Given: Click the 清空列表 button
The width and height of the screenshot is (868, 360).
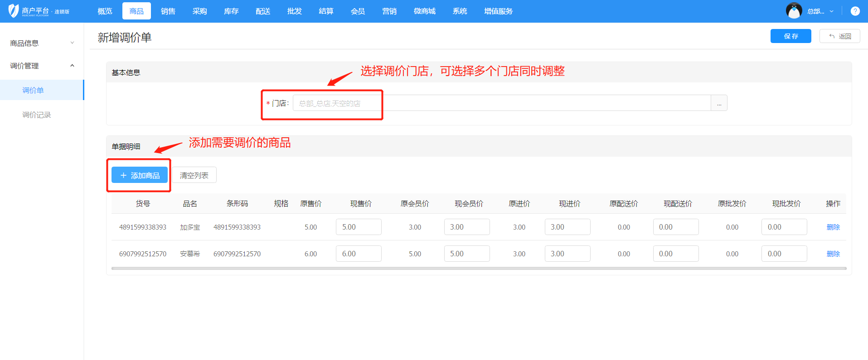Looking at the screenshot, I should [x=194, y=175].
